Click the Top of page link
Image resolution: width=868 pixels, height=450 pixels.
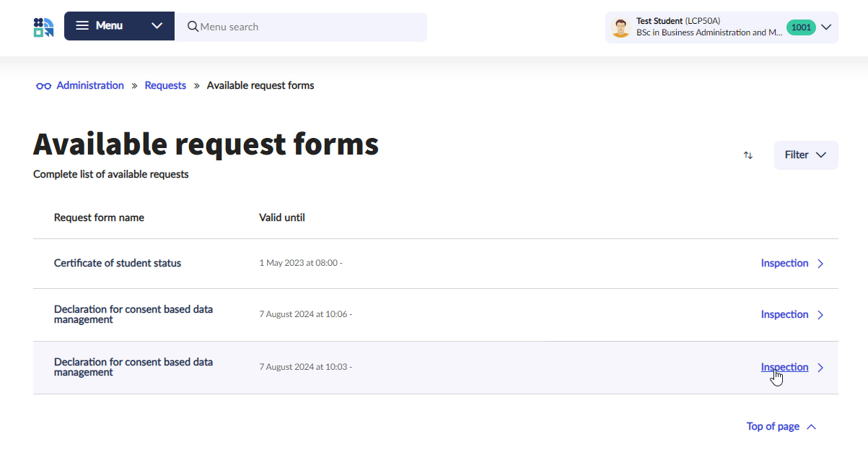pos(773,427)
